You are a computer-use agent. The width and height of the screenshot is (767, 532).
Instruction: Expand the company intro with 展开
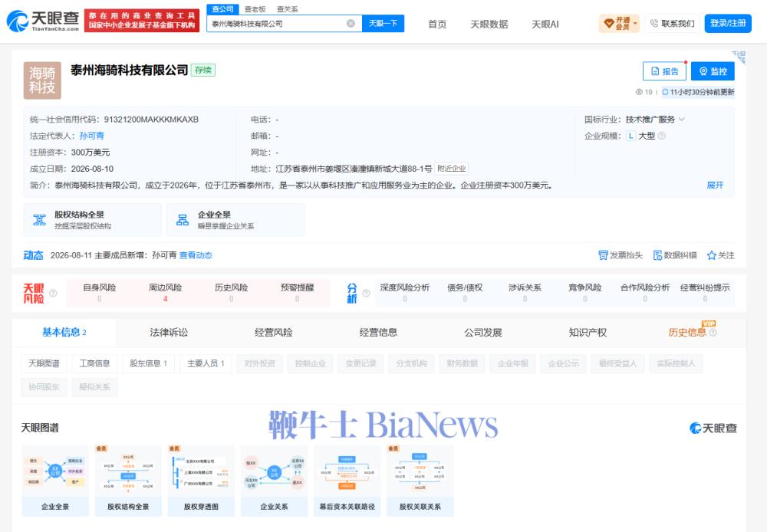(715, 186)
